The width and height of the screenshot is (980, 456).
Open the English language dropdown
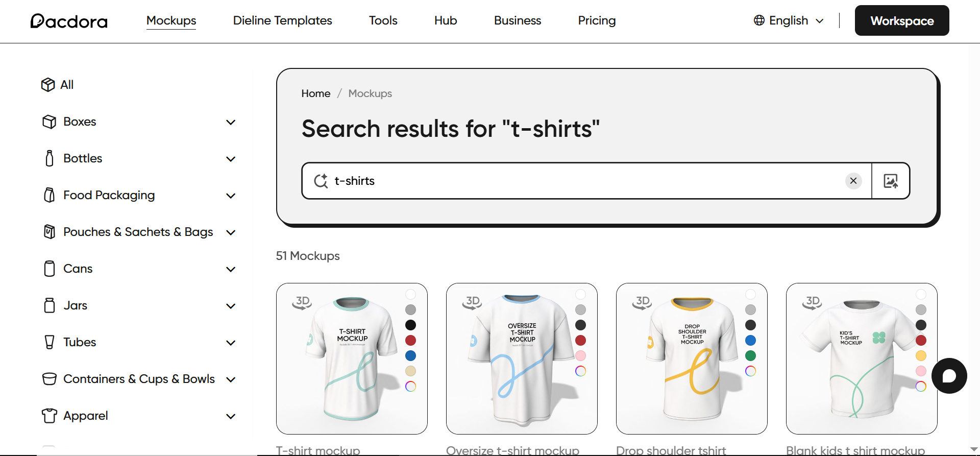coord(789,21)
